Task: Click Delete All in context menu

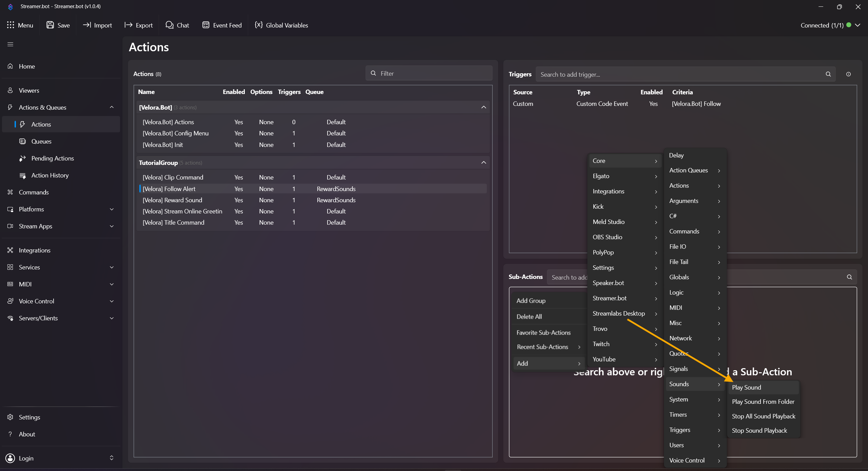Action: [529, 316]
